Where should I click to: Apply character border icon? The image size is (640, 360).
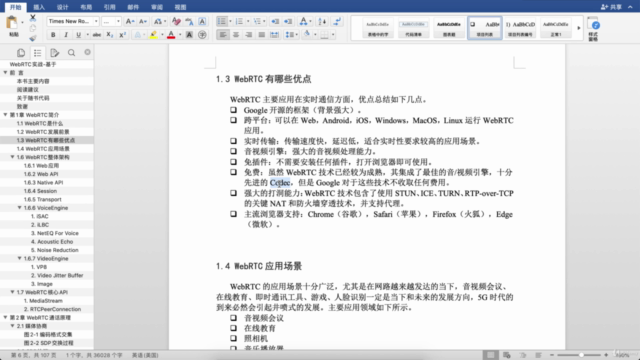pyautogui.click(x=202, y=21)
